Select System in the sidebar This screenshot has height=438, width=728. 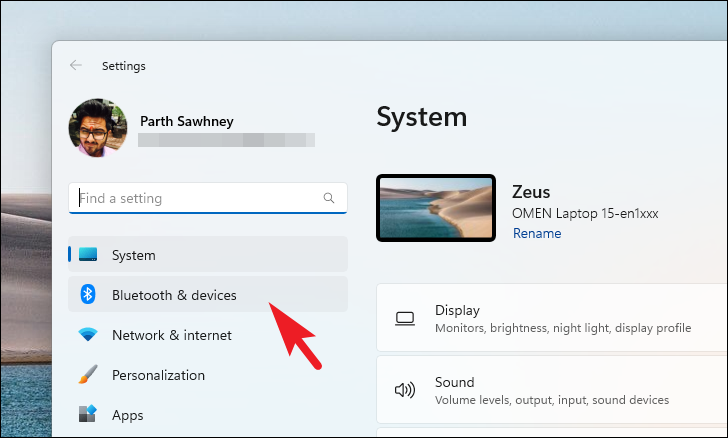tap(208, 255)
